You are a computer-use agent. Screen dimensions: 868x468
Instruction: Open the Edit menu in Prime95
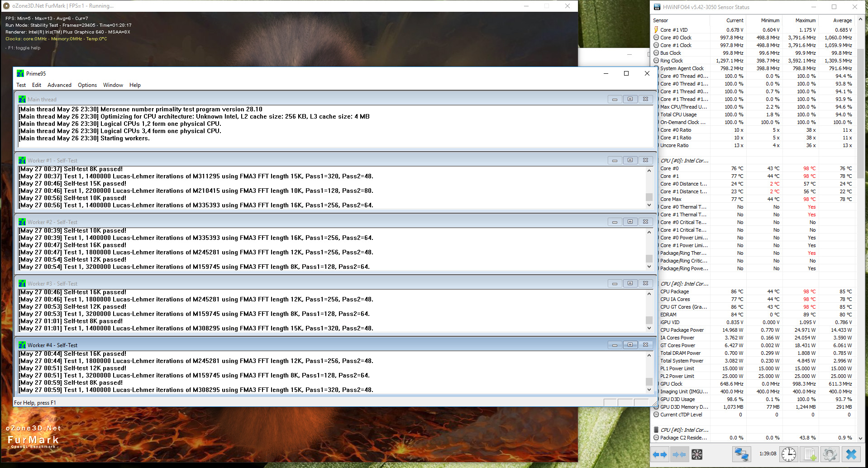click(x=37, y=85)
